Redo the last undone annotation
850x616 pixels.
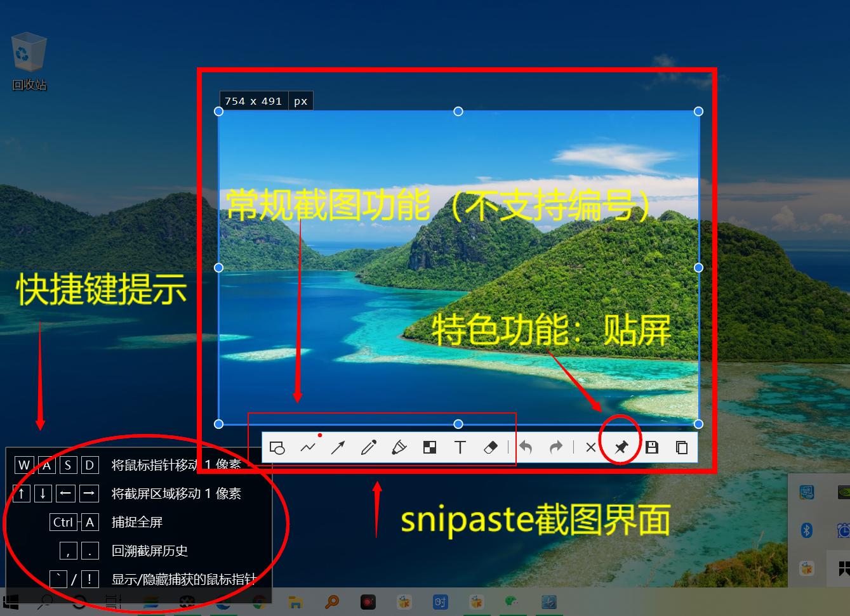(x=556, y=448)
